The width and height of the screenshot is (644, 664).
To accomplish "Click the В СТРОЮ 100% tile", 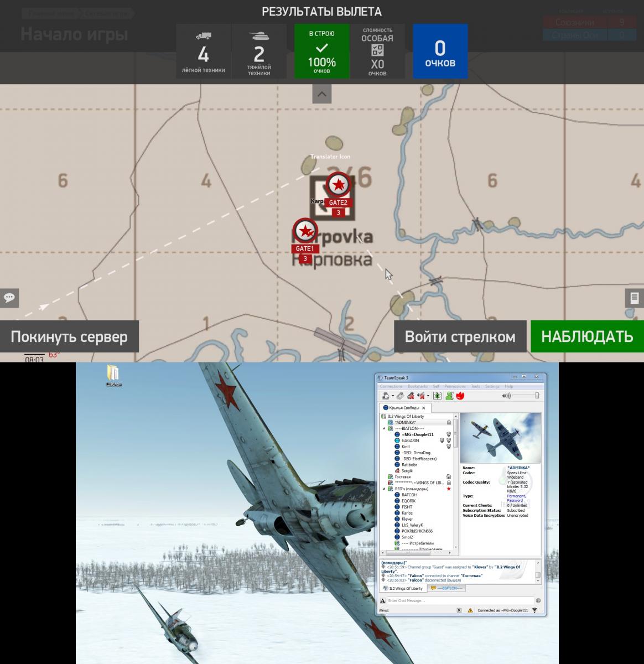I will click(x=321, y=51).
